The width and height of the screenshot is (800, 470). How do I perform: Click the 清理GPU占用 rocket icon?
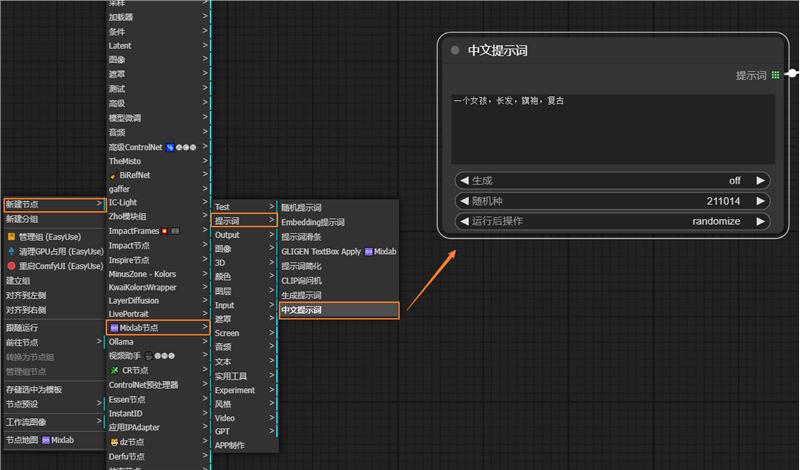pos(12,251)
